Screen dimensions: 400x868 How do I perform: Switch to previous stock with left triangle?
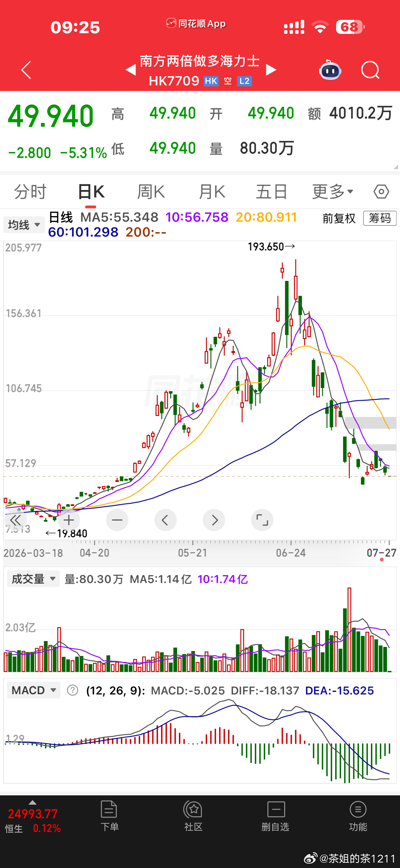[x=131, y=70]
